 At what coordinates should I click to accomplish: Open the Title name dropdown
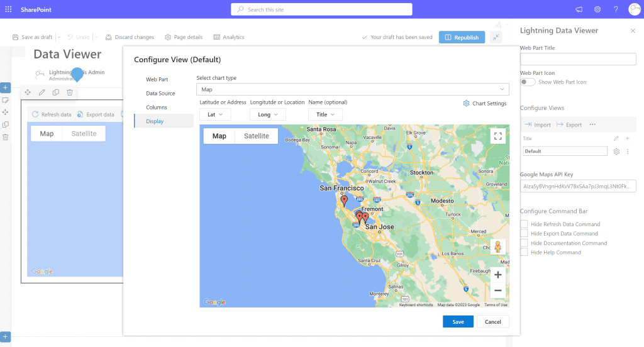pos(325,114)
